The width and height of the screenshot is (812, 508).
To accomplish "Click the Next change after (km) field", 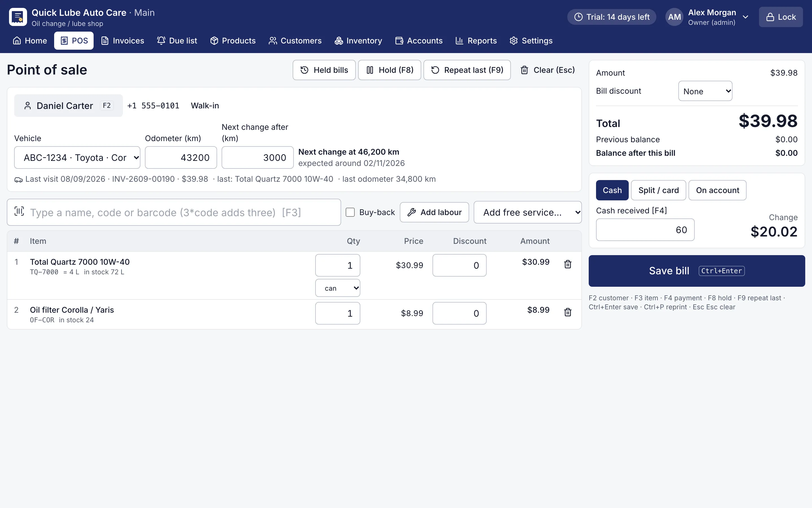I will pyautogui.click(x=257, y=157).
